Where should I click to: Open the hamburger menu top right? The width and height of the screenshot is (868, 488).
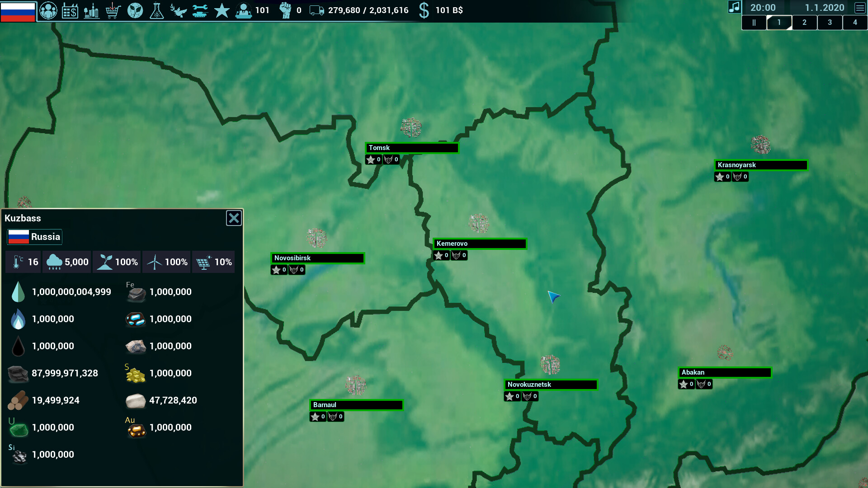coord(859,7)
